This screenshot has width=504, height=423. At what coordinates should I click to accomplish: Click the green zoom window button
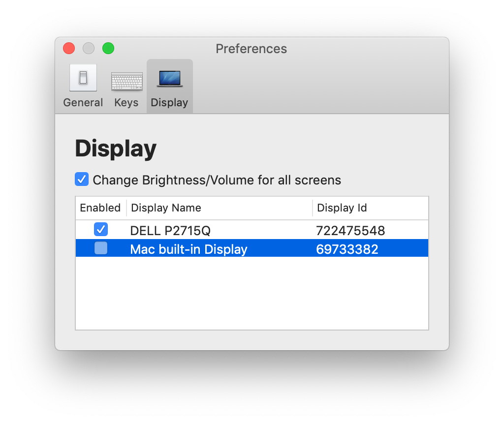pos(108,48)
